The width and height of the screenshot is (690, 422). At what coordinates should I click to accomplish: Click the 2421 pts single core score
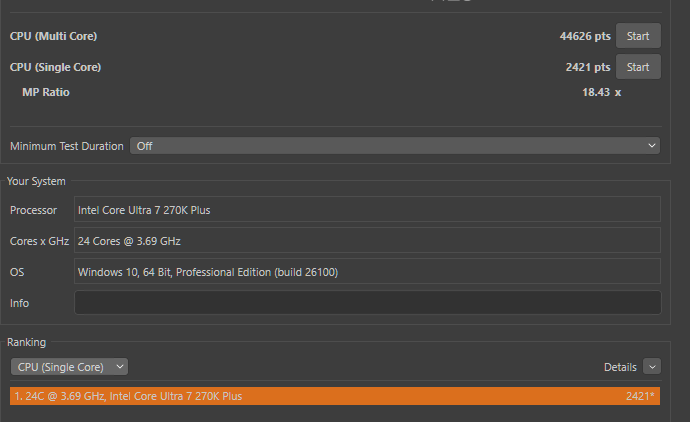tap(588, 67)
